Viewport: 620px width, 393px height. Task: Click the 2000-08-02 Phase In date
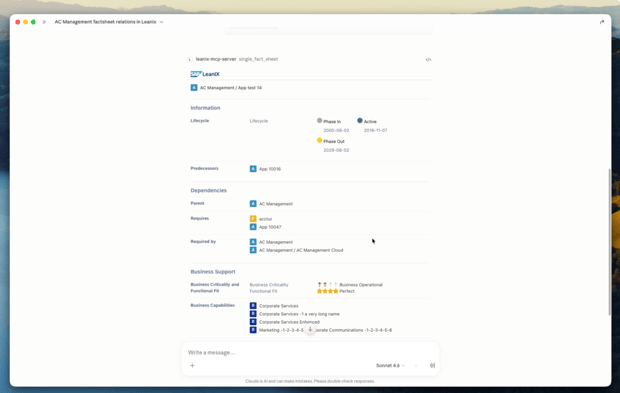pyautogui.click(x=336, y=130)
